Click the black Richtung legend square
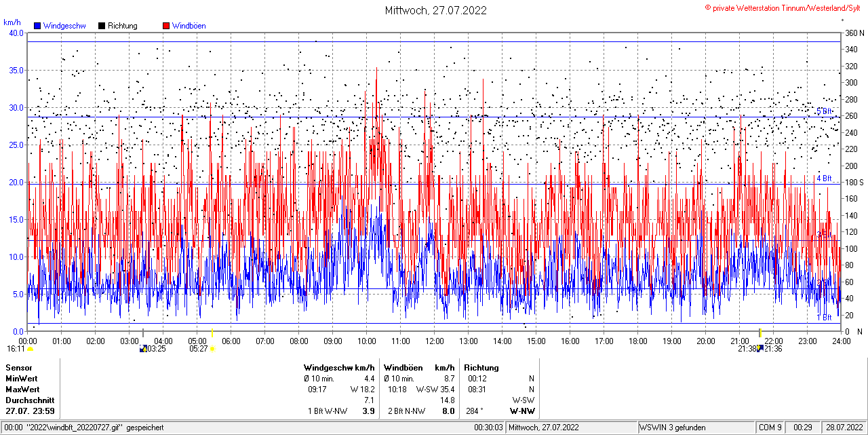Image resolution: width=868 pixels, height=435 pixels. pyautogui.click(x=102, y=26)
